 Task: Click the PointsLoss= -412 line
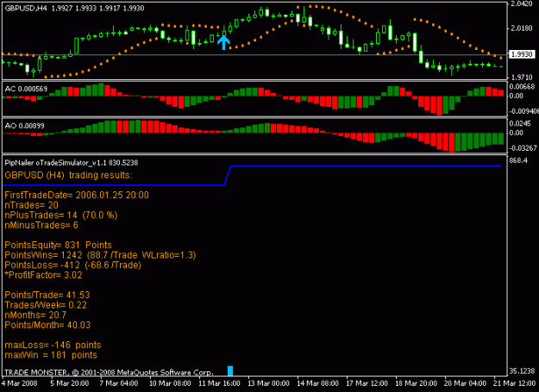73,264
